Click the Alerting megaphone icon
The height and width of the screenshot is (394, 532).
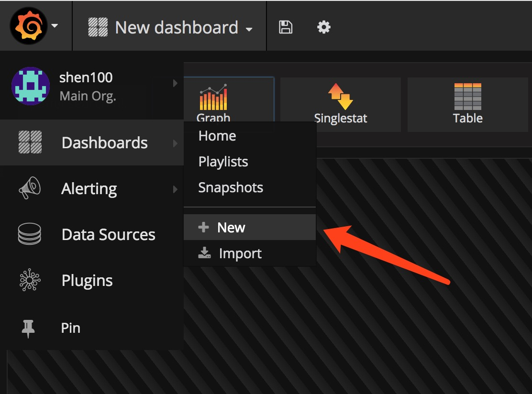[x=30, y=188]
